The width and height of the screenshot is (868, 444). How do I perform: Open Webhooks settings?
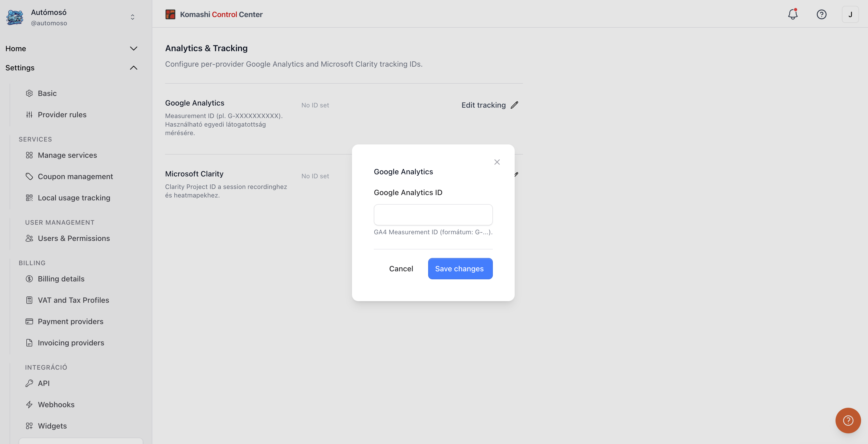click(x=56, y=405)
